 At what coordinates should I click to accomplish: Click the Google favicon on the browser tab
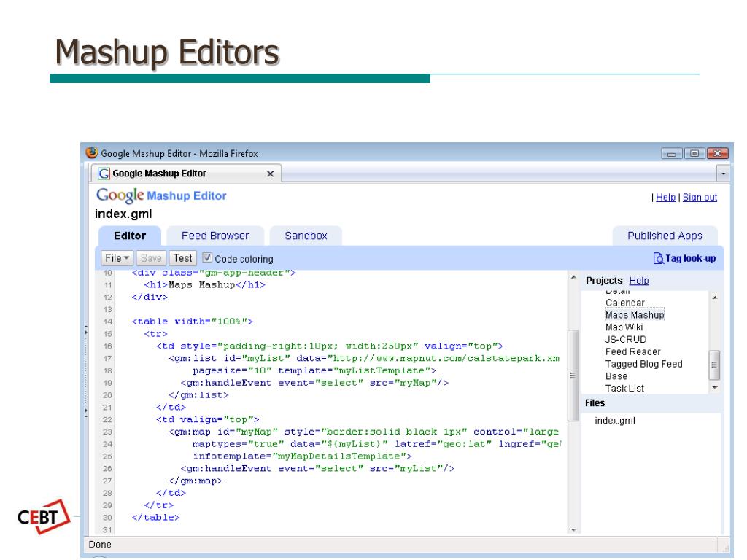point(104,174)
